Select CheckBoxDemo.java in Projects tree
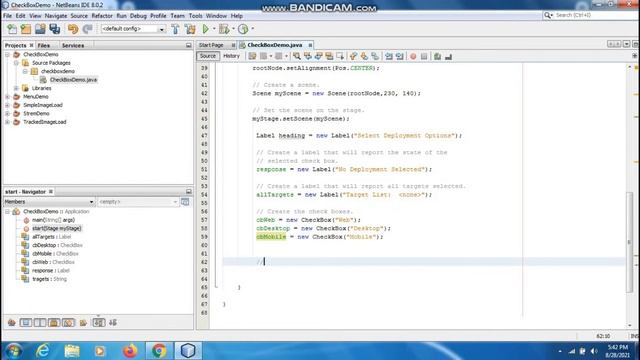Image resolution: width=640 pixels, height=360 pixels. [x=73, y=80]
